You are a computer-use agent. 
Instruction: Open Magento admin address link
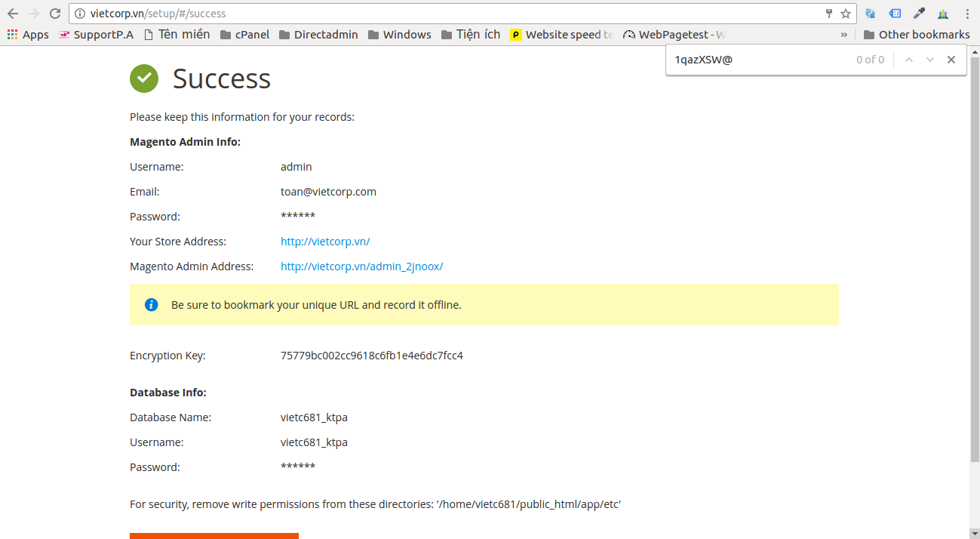point(362,266)
